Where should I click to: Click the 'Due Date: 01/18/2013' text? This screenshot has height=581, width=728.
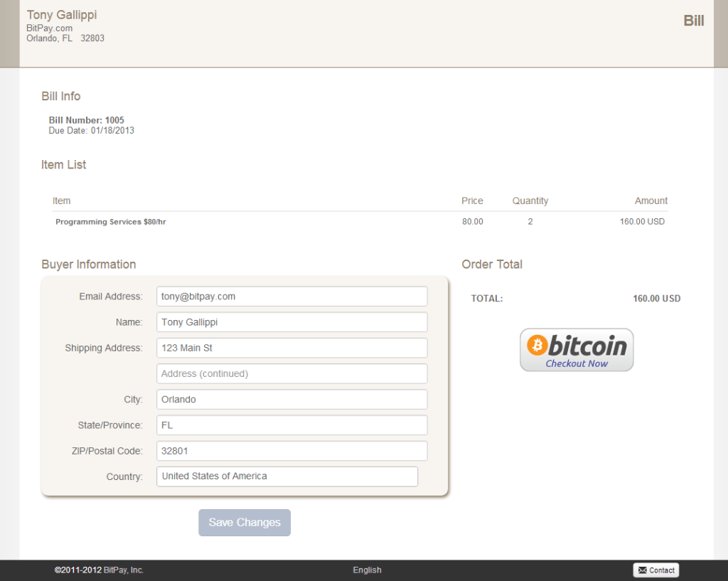click(x=92, y=131)
